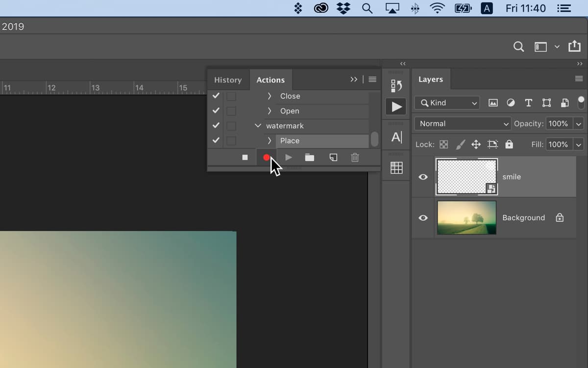Switch to the History tab
The width and height of the screenshot is (588, 368).
[x=227, y=79]
